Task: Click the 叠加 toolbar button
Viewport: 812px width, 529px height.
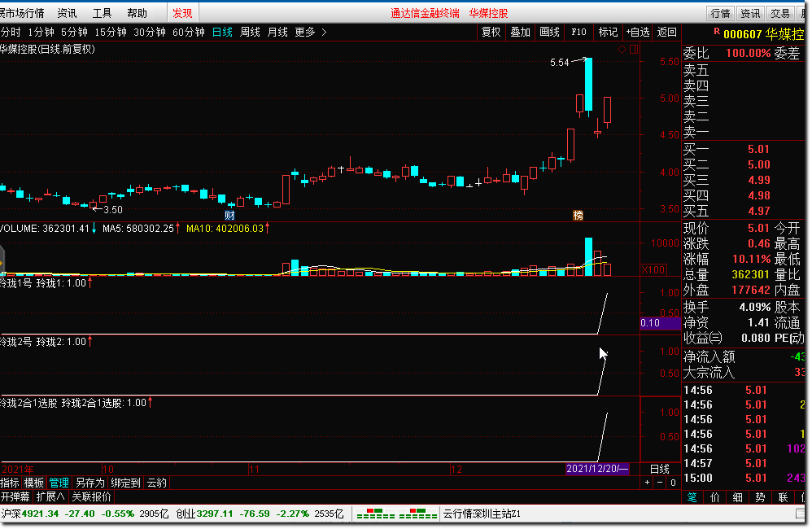Action: pyautogui.click(x=521, y=32)
